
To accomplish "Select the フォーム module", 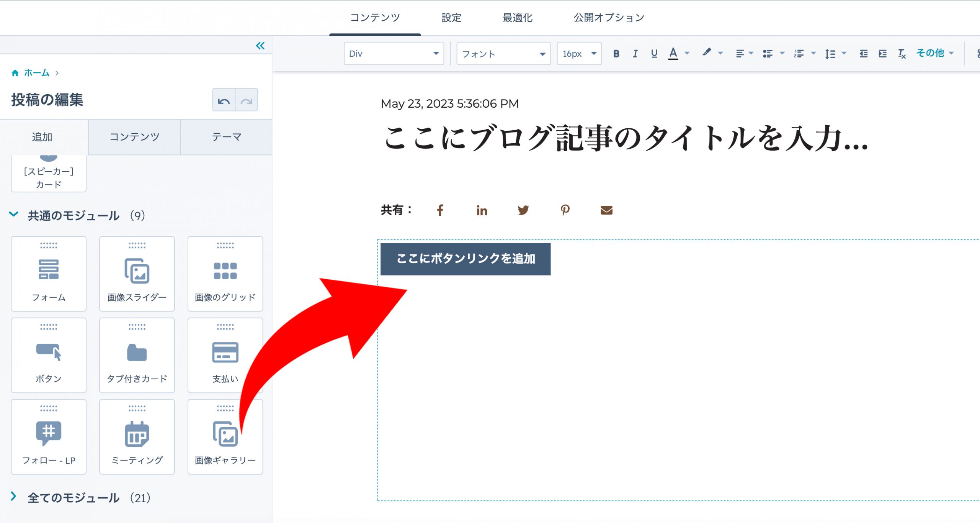I will click(49, 274).
